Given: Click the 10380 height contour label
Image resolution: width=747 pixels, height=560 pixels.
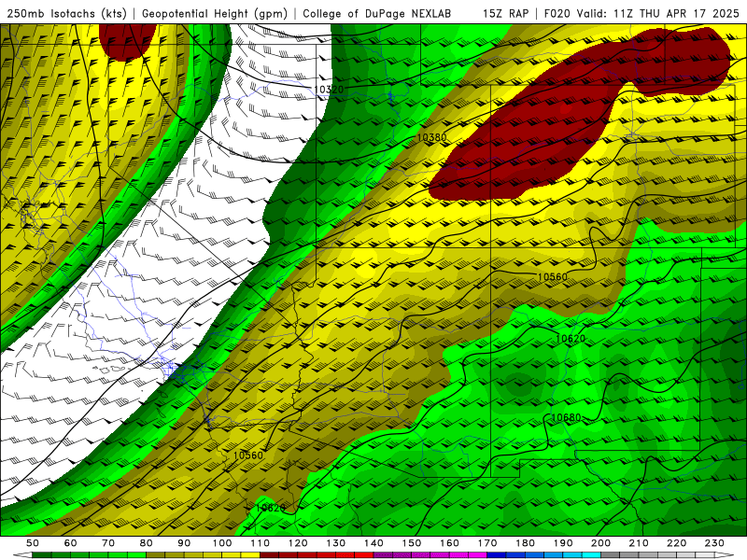Looking at the screenshot, I should tap(431, 137).
